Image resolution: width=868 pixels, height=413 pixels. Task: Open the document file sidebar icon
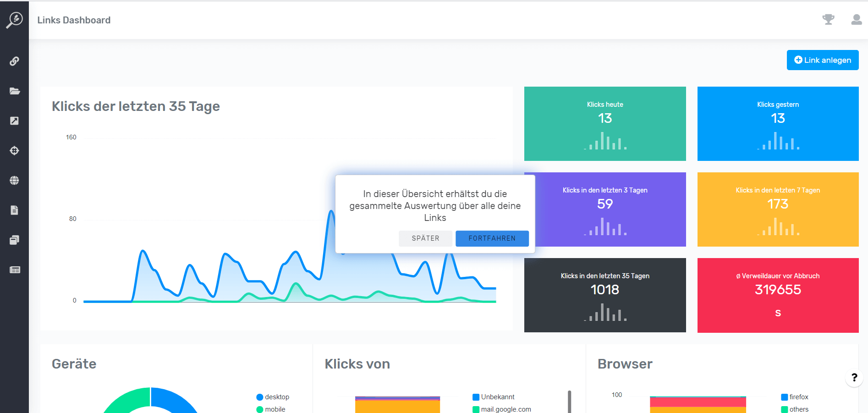click(x=14, y=210)
